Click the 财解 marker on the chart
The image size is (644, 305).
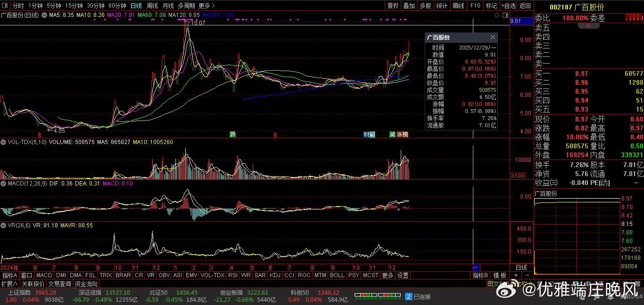coord(369,135)
